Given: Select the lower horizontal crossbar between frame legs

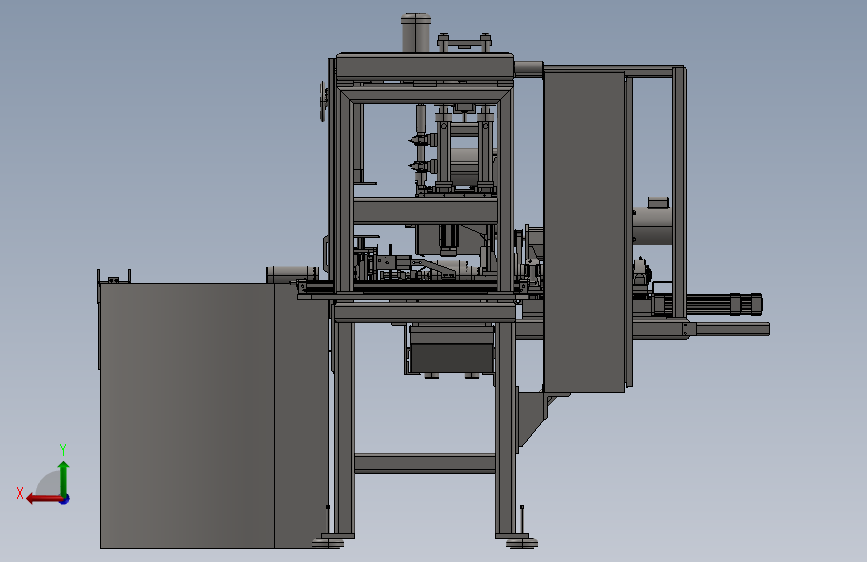Looking at the screenshot, I should point(425,464).
